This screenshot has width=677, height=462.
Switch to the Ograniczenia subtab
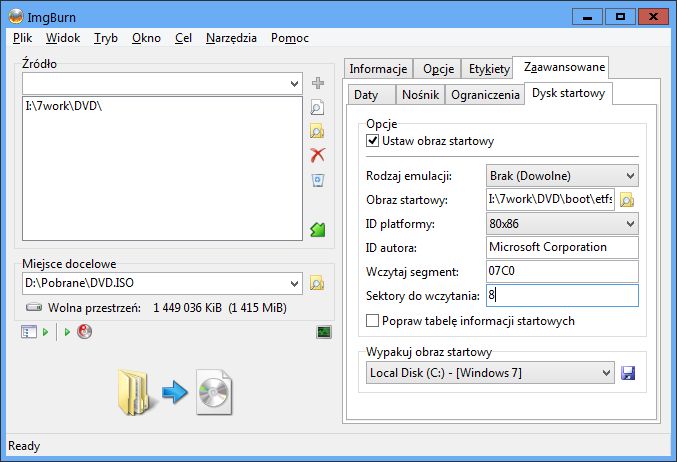click(x=485, y=95)
